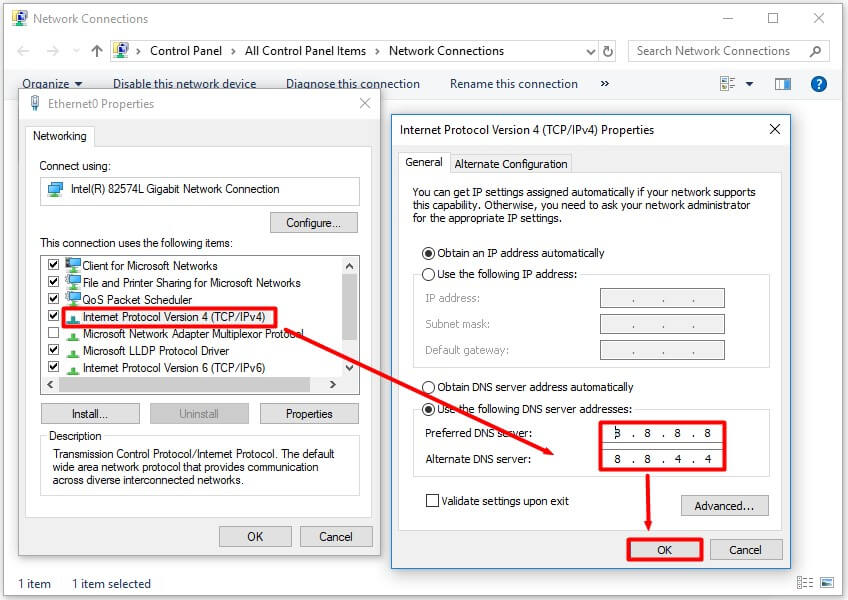The image size is (848, 600).
Task: Uncheck File and Printer Sharing checkbox
Action: click(x=54, y=281)
